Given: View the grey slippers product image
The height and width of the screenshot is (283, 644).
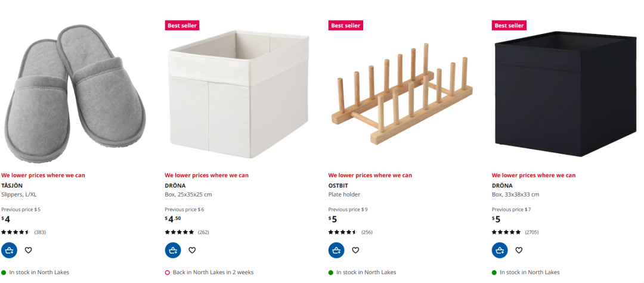Looking at the screenshot, I should tap(75, 94).
